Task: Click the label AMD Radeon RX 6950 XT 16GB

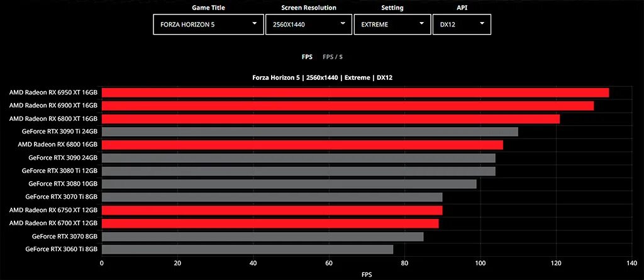Action: pyautogui.click(x=53, y=92)
